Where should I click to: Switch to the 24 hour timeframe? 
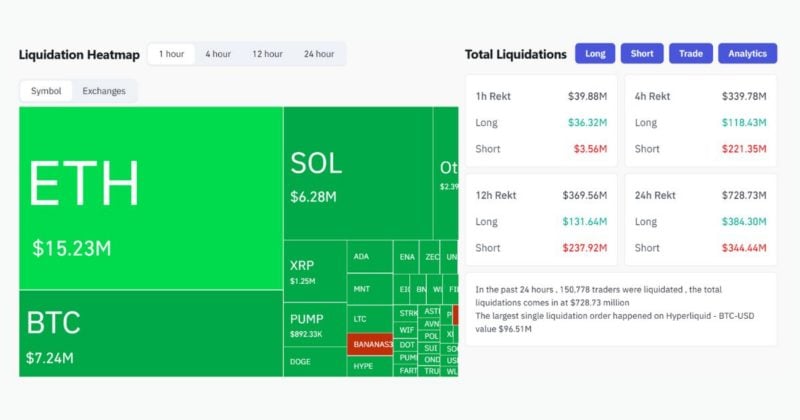(319, 54)
